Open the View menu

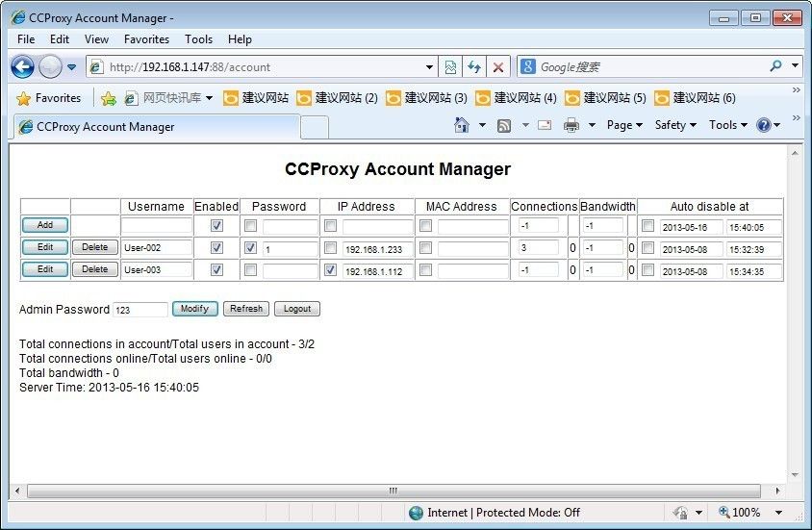pyautogui.click(x=97, y=39)
